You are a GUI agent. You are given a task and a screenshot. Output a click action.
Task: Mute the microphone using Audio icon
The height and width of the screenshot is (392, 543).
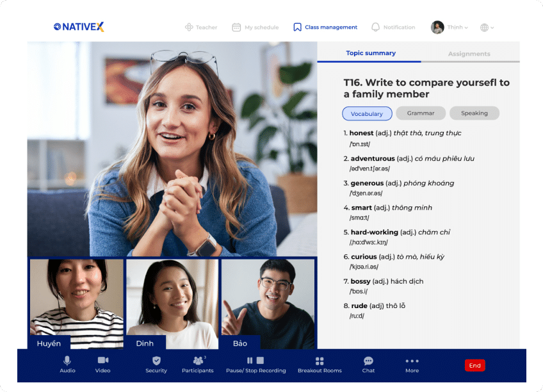67,361
